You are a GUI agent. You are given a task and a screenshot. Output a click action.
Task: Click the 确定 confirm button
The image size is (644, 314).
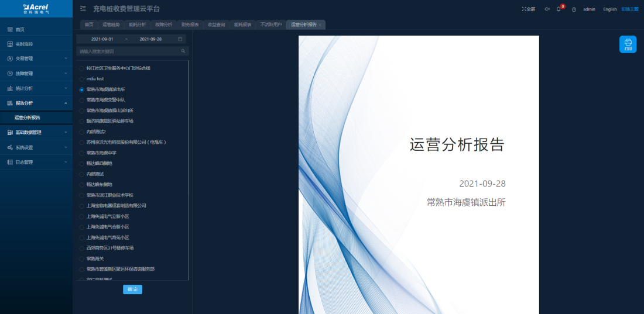coord(132,289)
